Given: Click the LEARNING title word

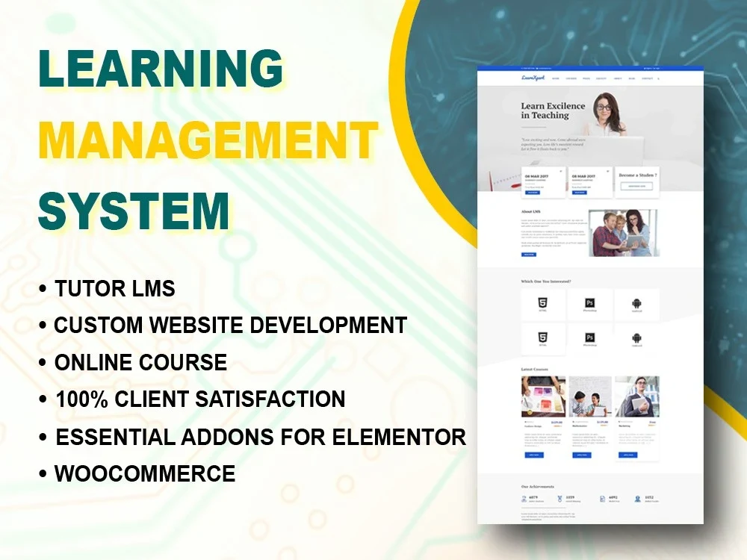Looking at the screenshot, I should coord(161,68).
